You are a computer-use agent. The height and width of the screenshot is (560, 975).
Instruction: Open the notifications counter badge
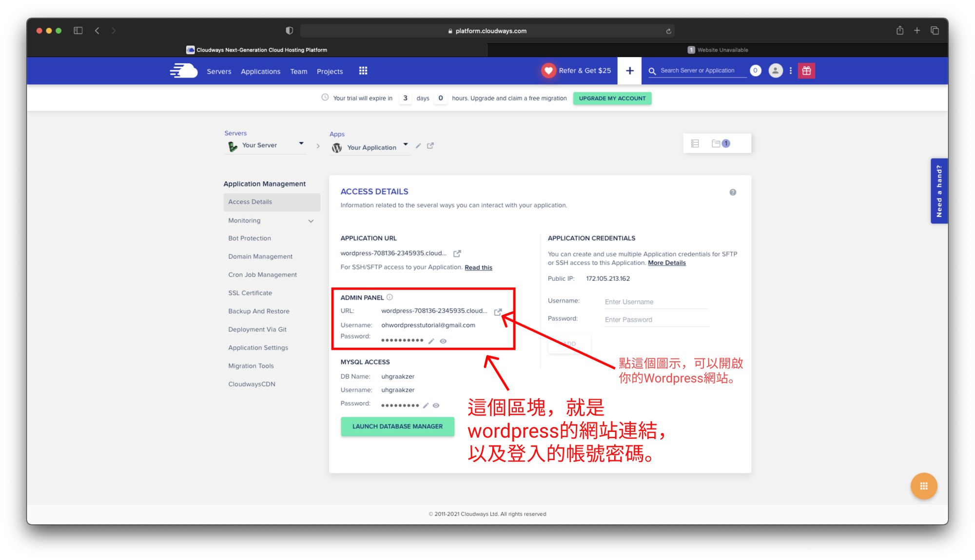pos(755,71)
